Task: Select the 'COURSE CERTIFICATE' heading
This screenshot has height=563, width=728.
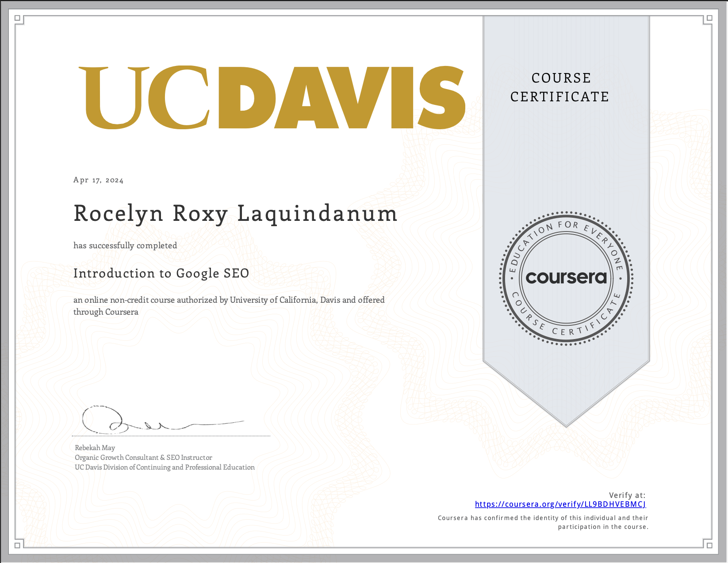Action: click(559, 87)
